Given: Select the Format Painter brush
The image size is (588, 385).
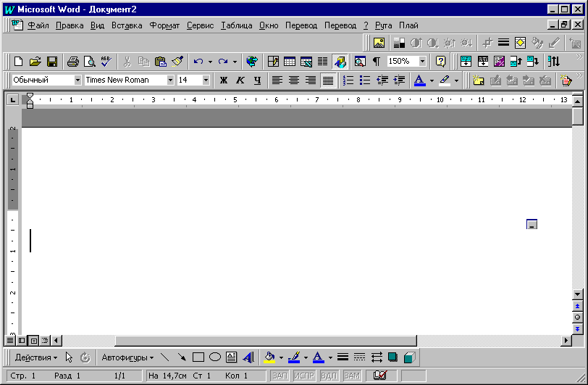Looking at the screenshot, I should point(177,61).
